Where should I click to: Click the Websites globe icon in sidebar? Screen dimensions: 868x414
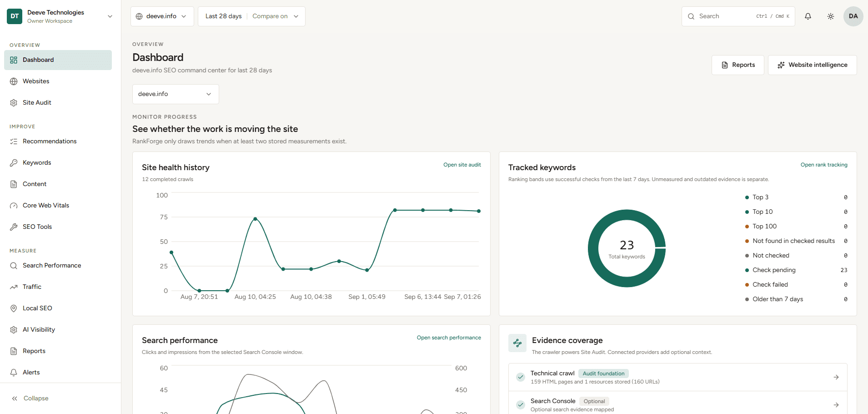pyautogui.click(x=14, y=81)
